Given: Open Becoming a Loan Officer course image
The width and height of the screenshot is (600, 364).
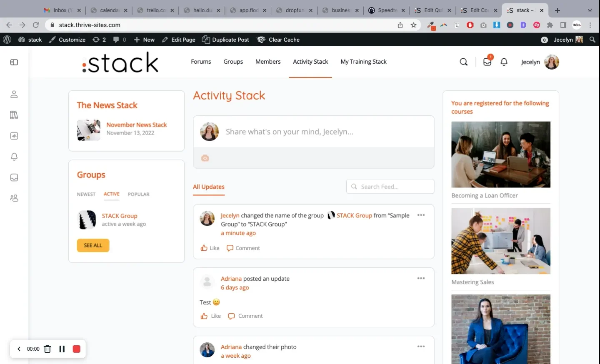Looking at the screenshot, I should 500,155.
